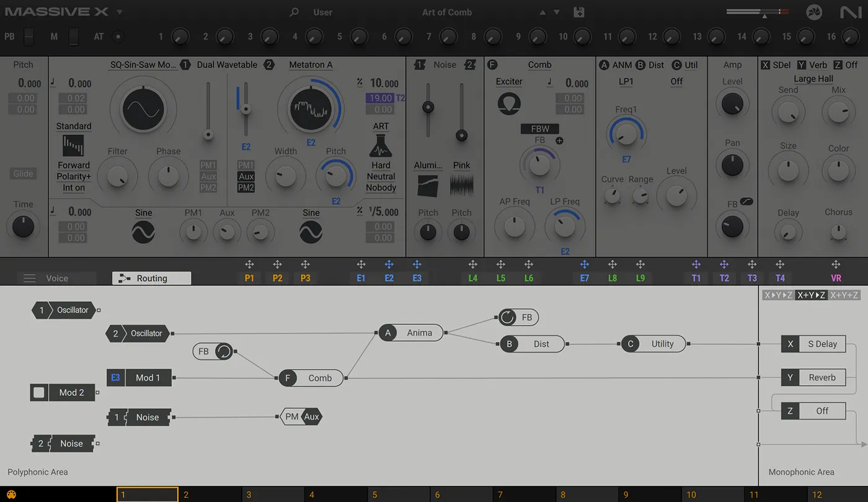Click the FB loop node after Anima
This screenshot has height=502, width=868.
518,318
